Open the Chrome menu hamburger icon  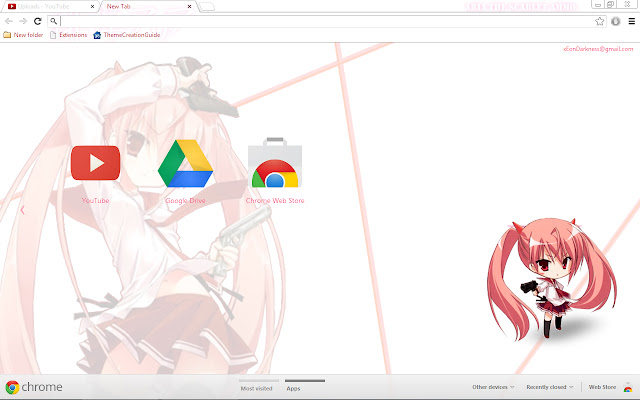pos(631,21)
